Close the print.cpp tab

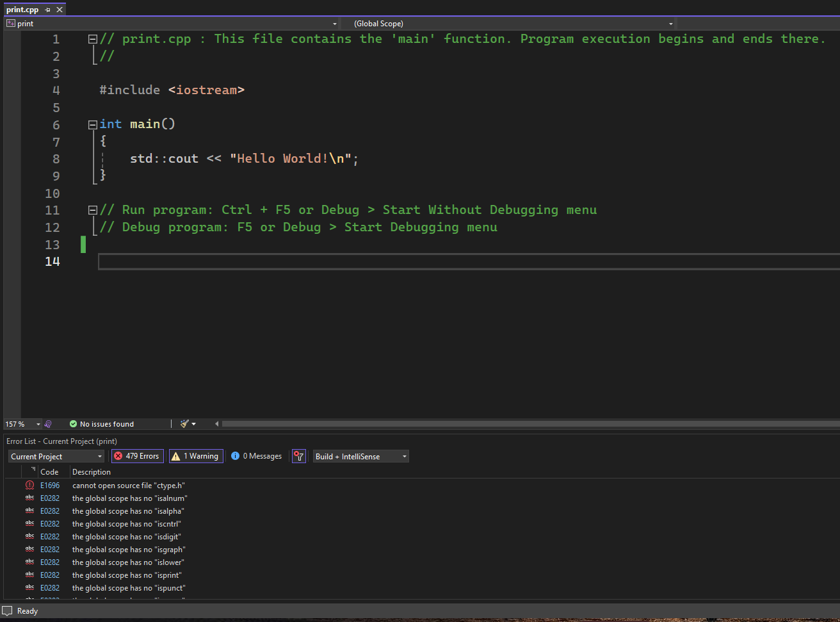tap(60, 10)
